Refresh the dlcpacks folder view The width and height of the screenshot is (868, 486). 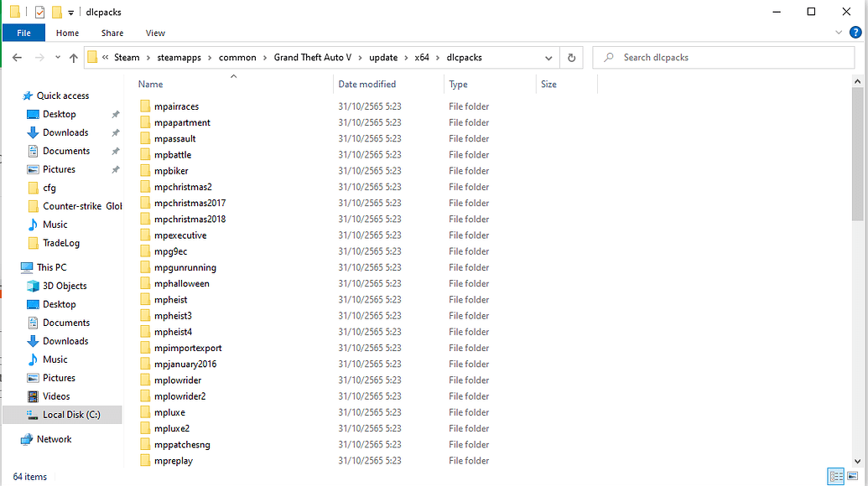tap(570, 57)
